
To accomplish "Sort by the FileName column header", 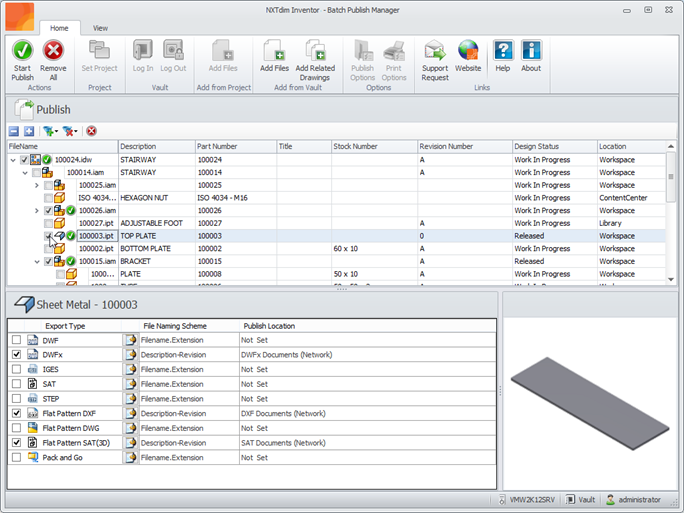I will coord(62,147).
